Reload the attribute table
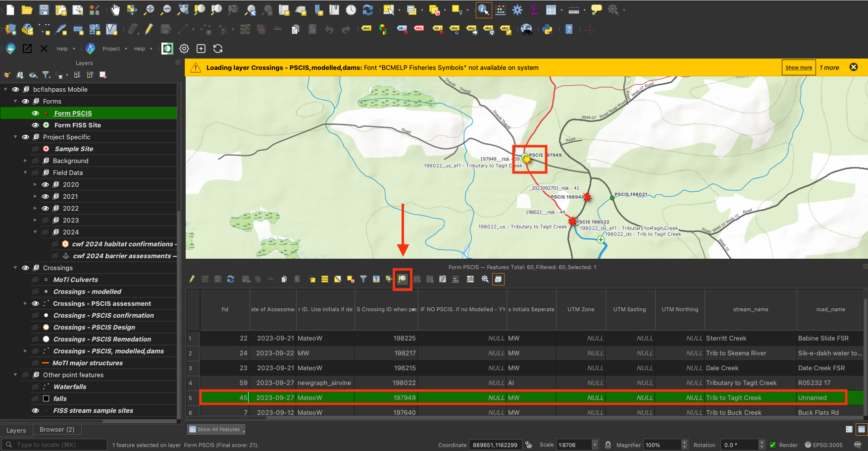This screenshot has height=451, width=868. click(231, 279)
